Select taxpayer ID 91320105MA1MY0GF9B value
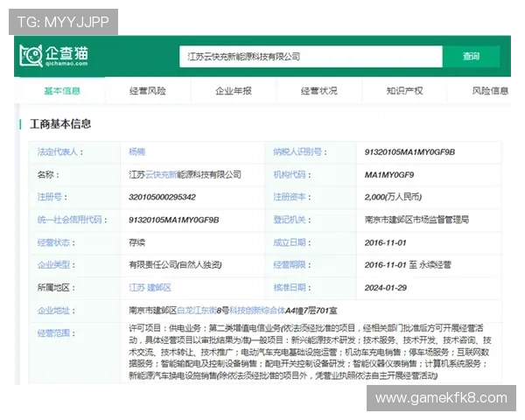The image size is (525, 420). click(409, 152)
